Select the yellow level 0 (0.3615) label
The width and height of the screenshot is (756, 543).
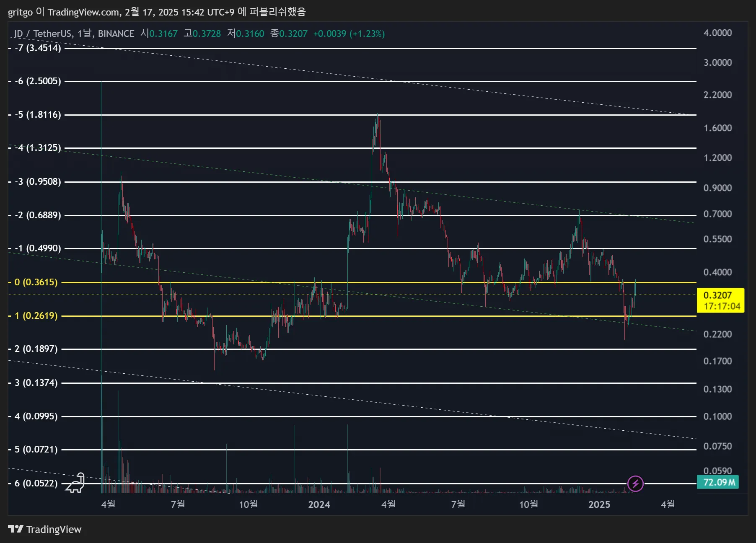tap(36, 282)
